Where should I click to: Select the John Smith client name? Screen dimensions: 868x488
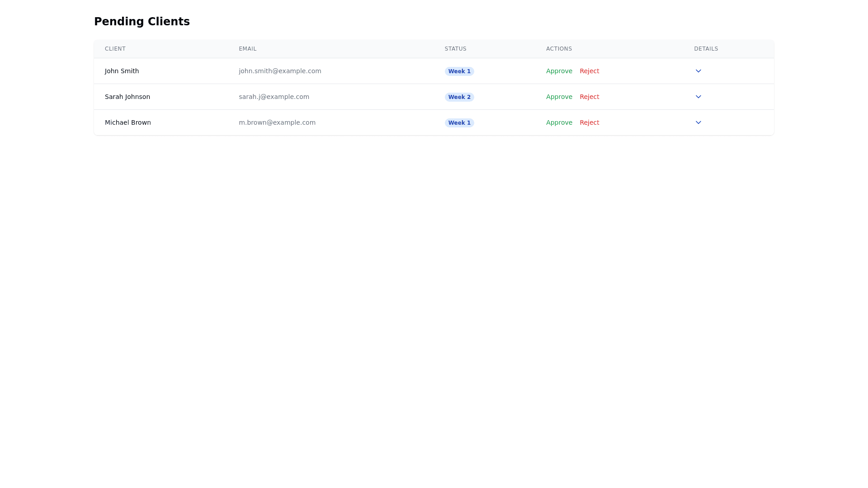122,71
